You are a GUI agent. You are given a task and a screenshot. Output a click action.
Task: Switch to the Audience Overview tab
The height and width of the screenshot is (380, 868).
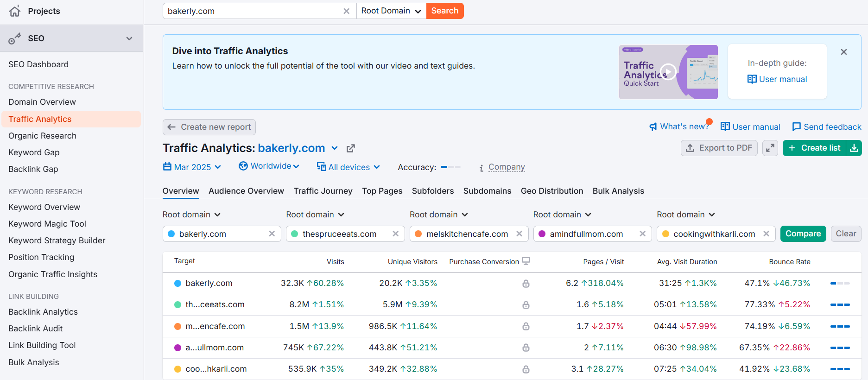246,191
